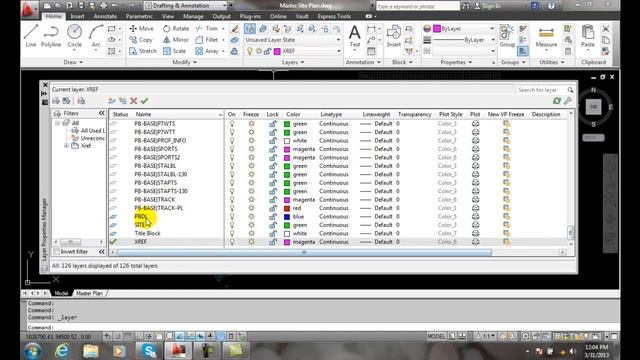The width and height of the screenshot is (640, 360).
Task: Expand the Xref filter tree node
Action: click(x=67, y=146)
